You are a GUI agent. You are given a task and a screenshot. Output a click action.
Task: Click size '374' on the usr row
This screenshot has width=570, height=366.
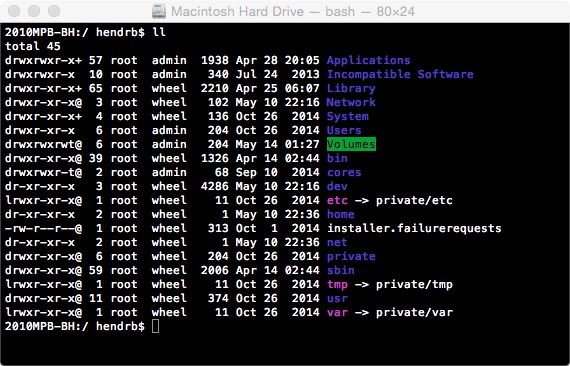(218, 298)
